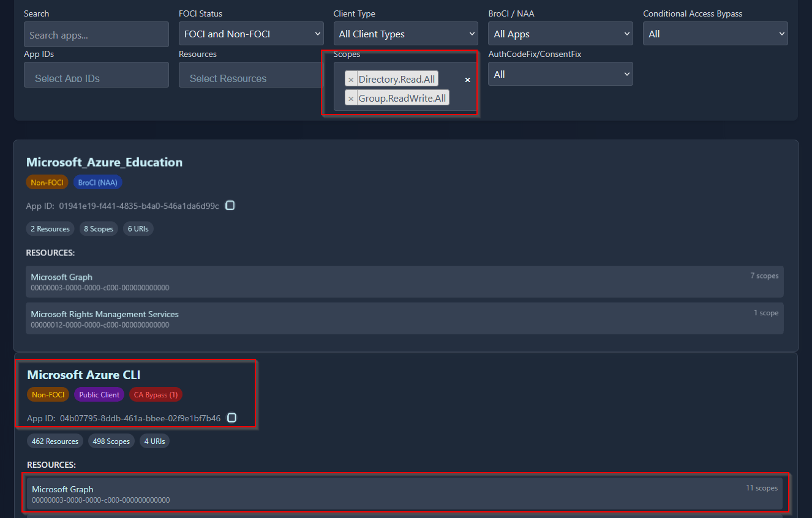This screenshot has width=812, height=518.
Task: Open the AuthCodeFix/ConsentFix dropdown
Action: pyautogui.click(x=560, y=74)
